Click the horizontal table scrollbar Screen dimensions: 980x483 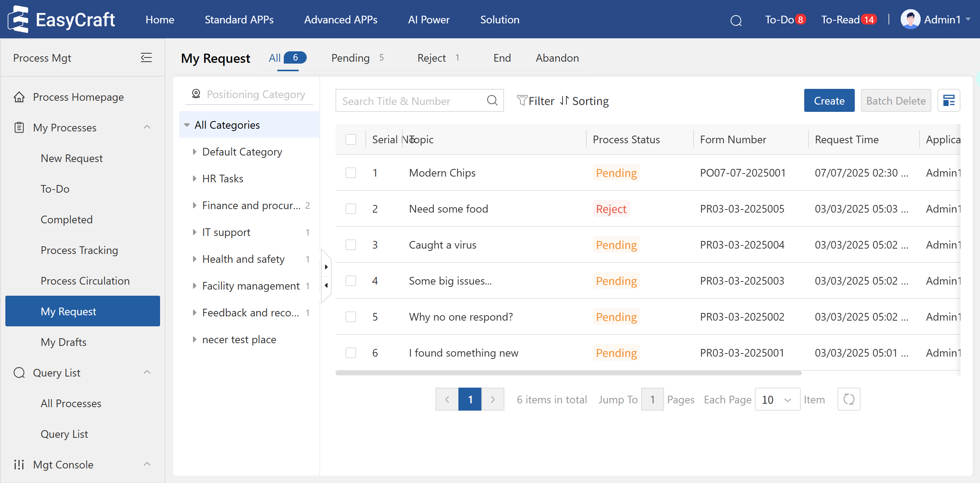tap(568, 373)
